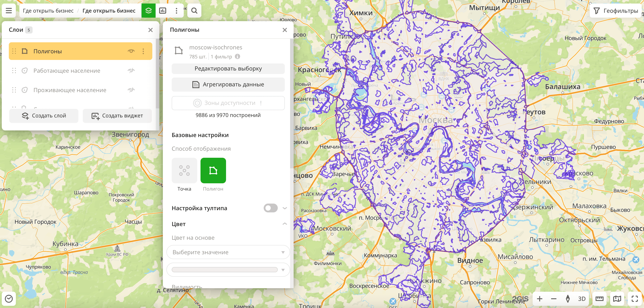644x308 pixels.
Task: Zoom in the map with plus
Action: [539, 299]
